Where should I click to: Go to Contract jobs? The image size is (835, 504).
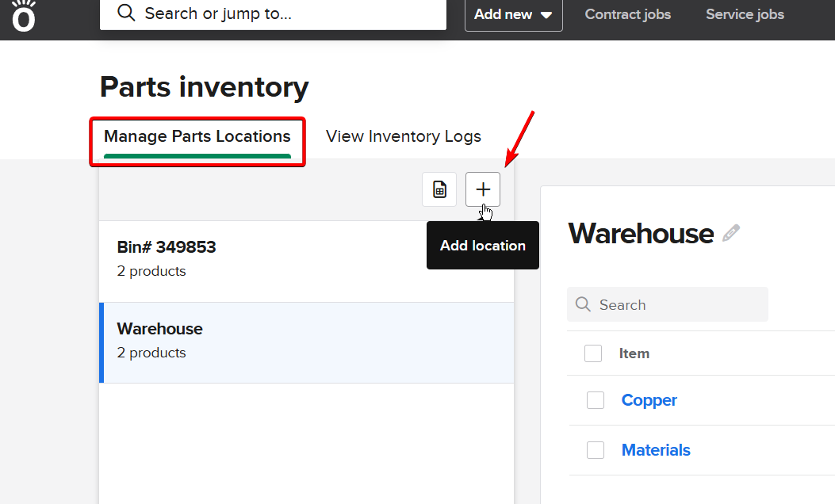[627, 14]
